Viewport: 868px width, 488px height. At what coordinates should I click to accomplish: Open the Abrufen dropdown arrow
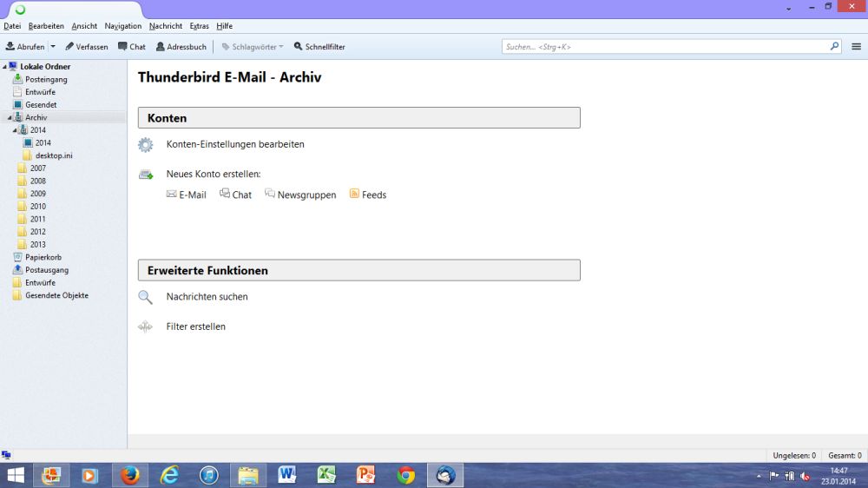(53, 47)
